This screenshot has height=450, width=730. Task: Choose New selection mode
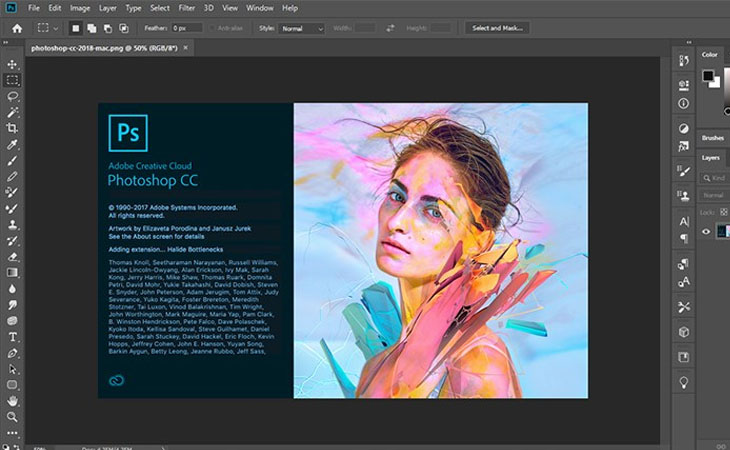[75, 28]
